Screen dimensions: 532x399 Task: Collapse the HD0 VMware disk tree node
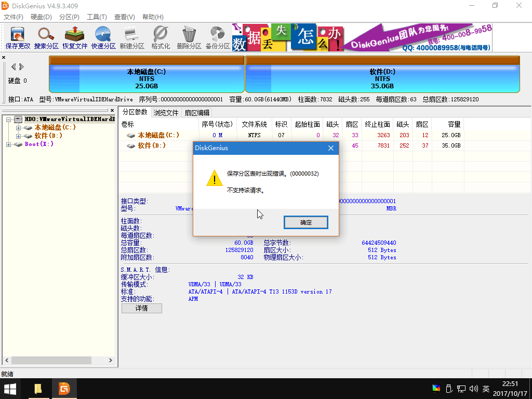[8, 119]
